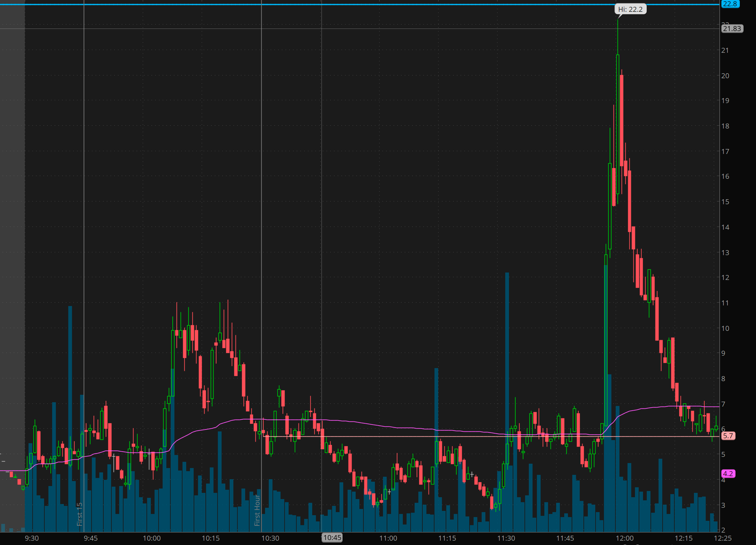Click the magenta 4.2 indicator value label
Viewport: 756px width, 545px height.
(728, 473)
